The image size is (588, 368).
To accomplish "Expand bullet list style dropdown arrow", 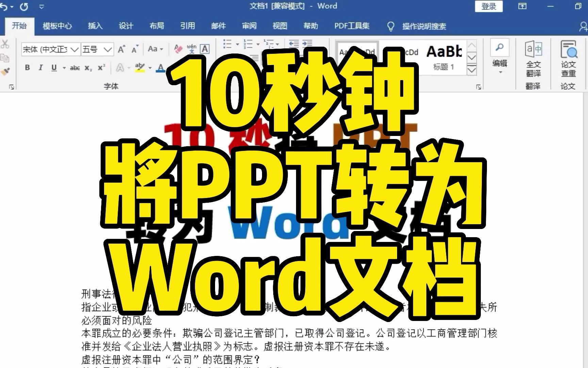I will click(x=237, y=44).
